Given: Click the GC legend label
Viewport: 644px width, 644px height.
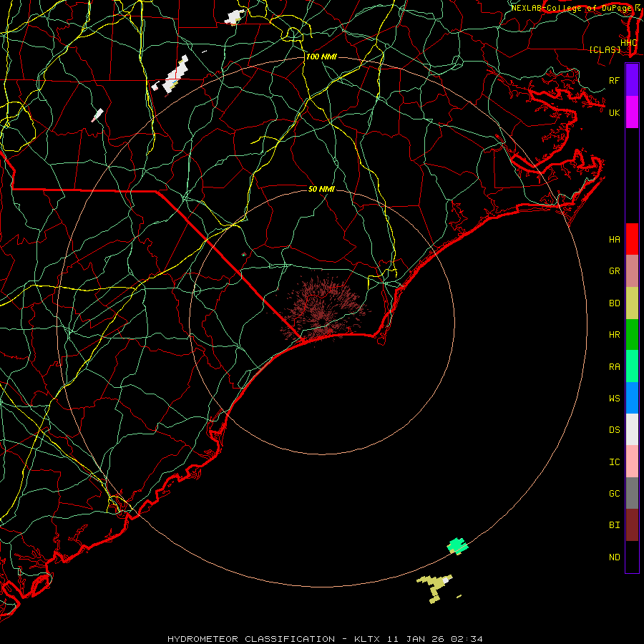Looking at the screenshot, I should [615, 494].
